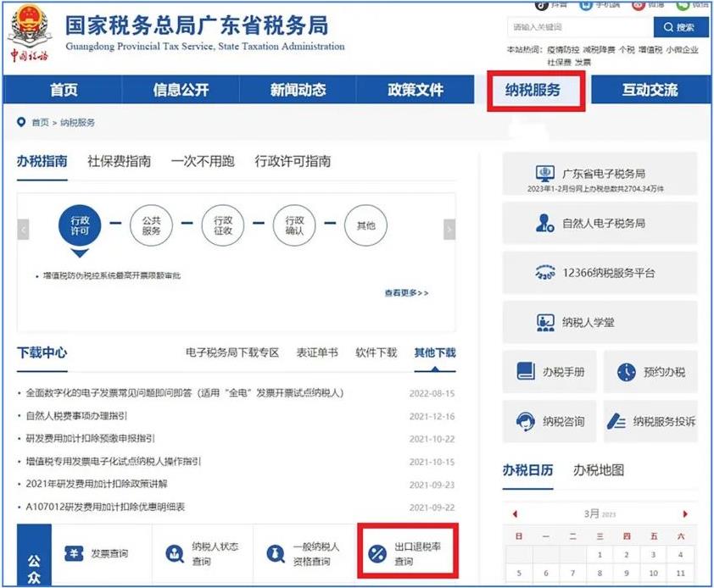Go to next month in calendar
Screen dimensions: 714x588
tap(685, 513)
